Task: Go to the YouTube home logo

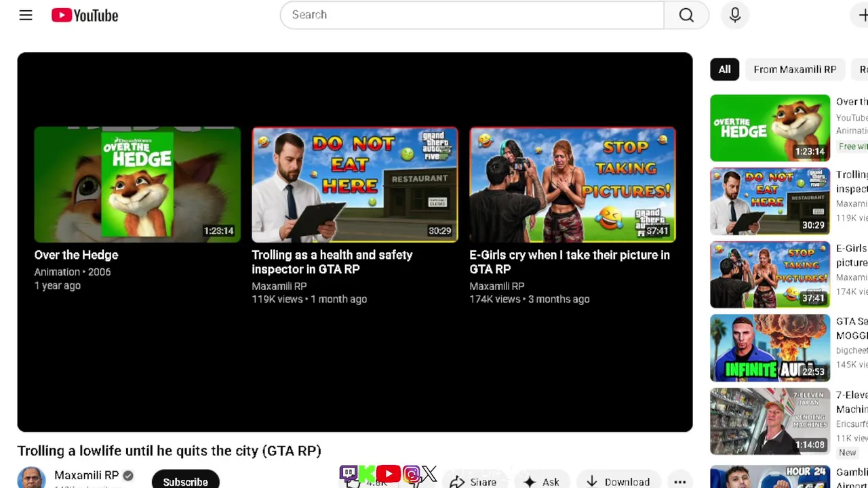Action: (x=85, y=15)
